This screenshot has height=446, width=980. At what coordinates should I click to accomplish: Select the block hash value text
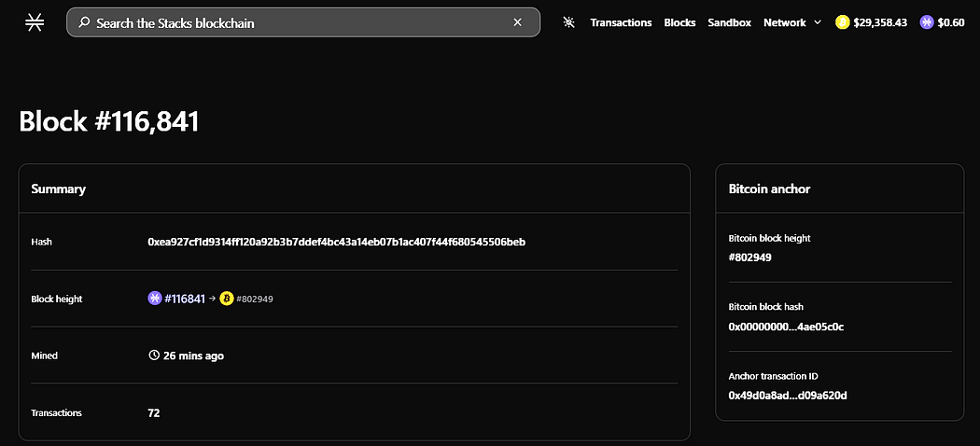click(336, 242)
